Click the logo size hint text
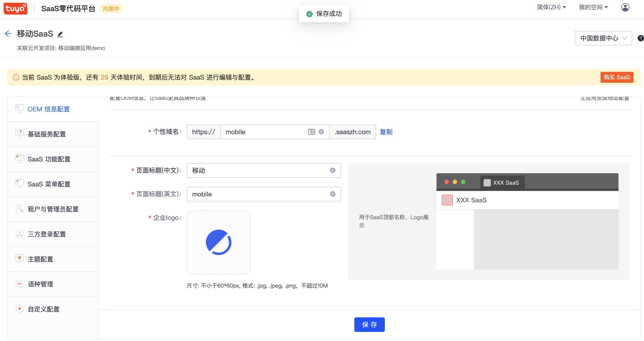The image size is (644, 341). [x=257, y=286]
